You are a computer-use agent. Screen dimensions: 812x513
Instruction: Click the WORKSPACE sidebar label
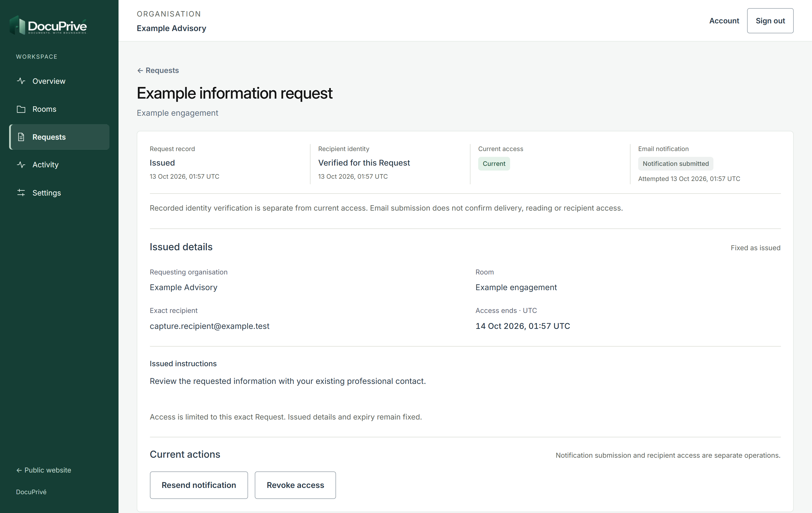click(37, 57)
